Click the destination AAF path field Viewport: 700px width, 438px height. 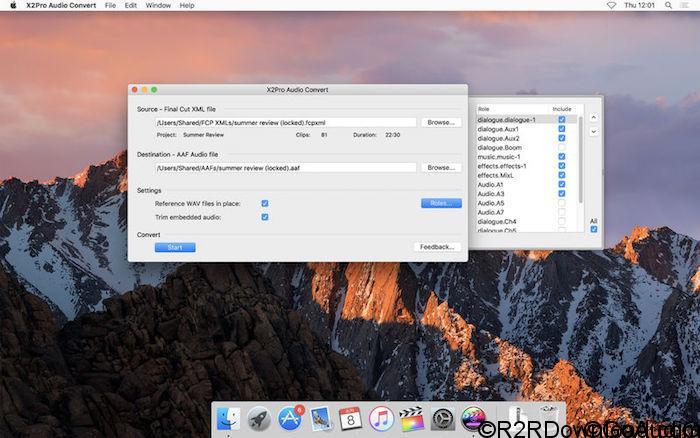pos(286,168)
